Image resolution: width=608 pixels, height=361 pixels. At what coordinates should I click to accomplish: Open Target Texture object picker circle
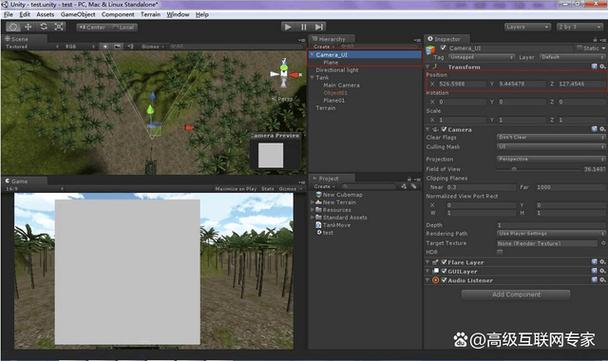[603, 243]
